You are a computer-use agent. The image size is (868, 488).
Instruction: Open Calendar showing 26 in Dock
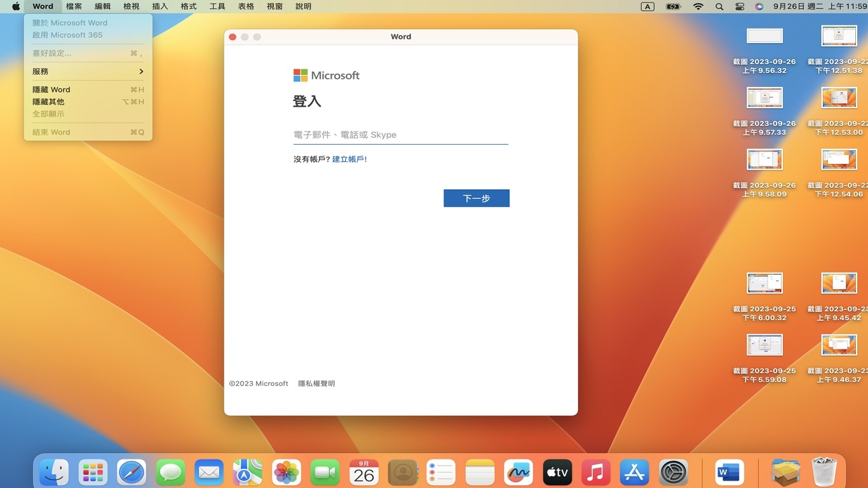[x=364, y=473]
